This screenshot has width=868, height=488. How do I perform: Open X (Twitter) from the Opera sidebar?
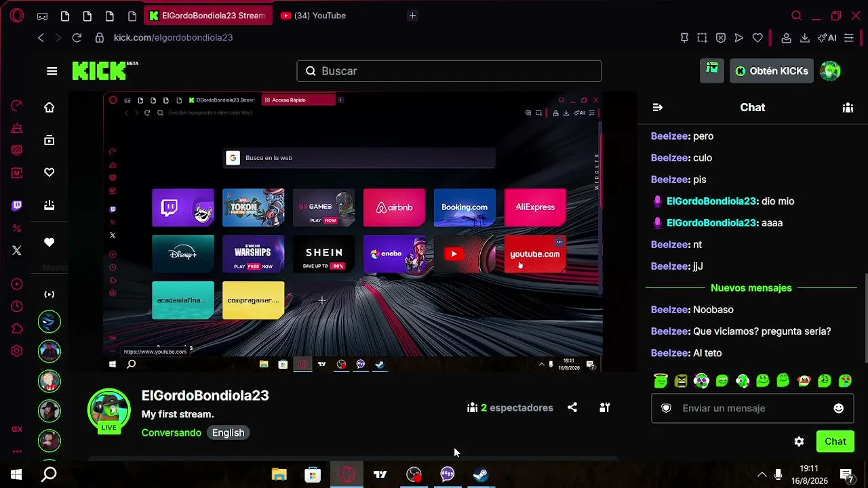pyautogui.click(x=17, y=251)
